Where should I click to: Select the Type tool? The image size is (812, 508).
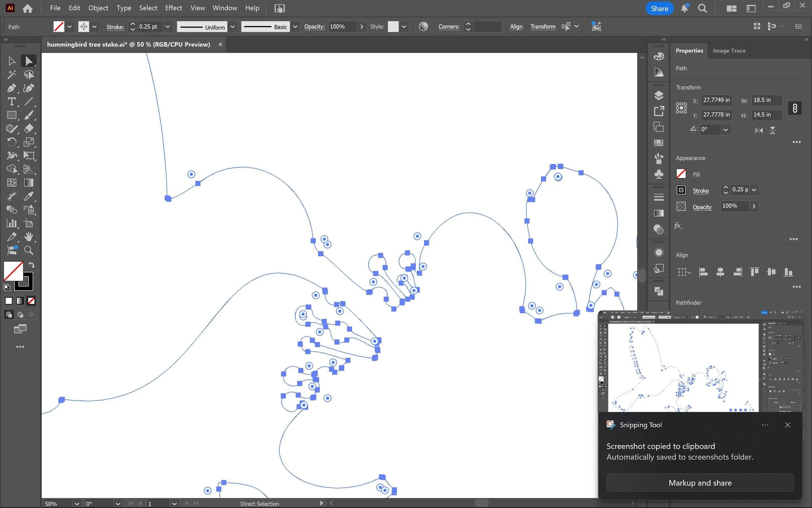pyautogui.click(x=11, y=101)
